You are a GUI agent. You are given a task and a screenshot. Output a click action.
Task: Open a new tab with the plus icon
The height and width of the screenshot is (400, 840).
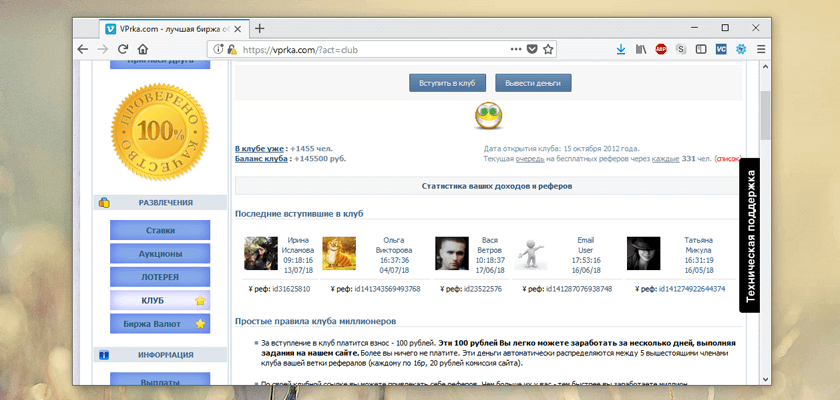pyautogui.click(x=259, y=28)
